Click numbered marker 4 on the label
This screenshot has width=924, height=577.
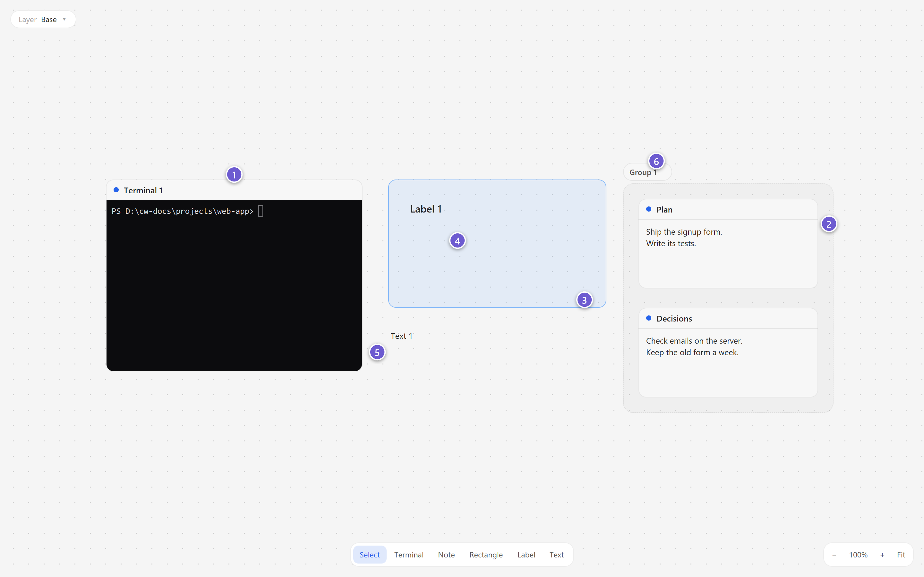point(458,241)
